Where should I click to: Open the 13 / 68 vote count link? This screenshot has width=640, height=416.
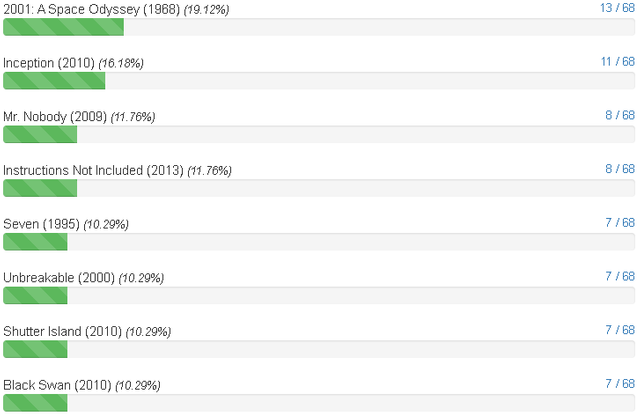click(617, 8)
